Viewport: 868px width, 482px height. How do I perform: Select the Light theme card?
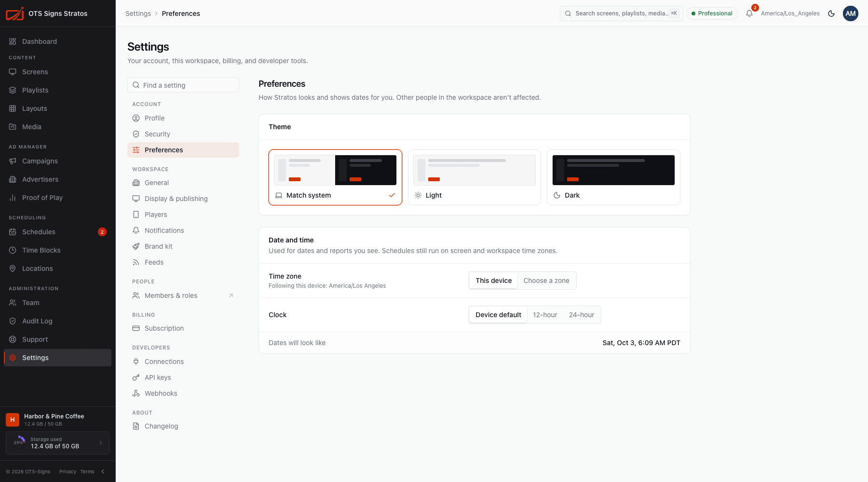[x=475, y=177]
